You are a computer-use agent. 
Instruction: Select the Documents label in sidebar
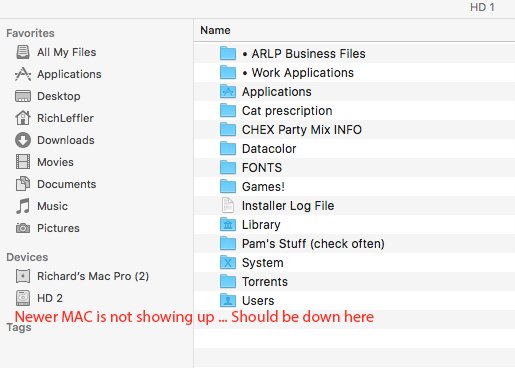coord(67,184)
